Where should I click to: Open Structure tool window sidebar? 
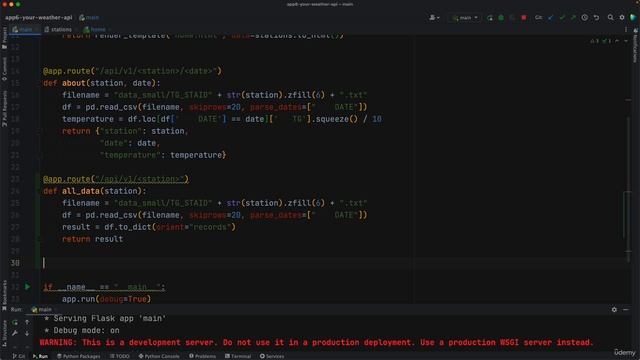(4, 333)
